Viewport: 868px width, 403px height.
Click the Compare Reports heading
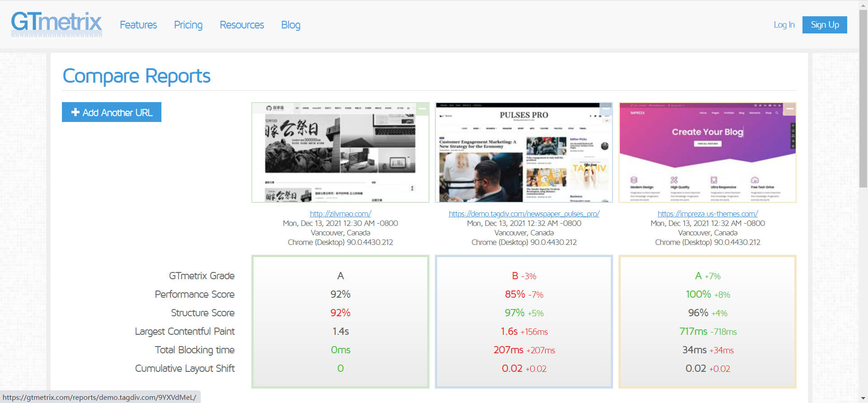click(137, 76)
